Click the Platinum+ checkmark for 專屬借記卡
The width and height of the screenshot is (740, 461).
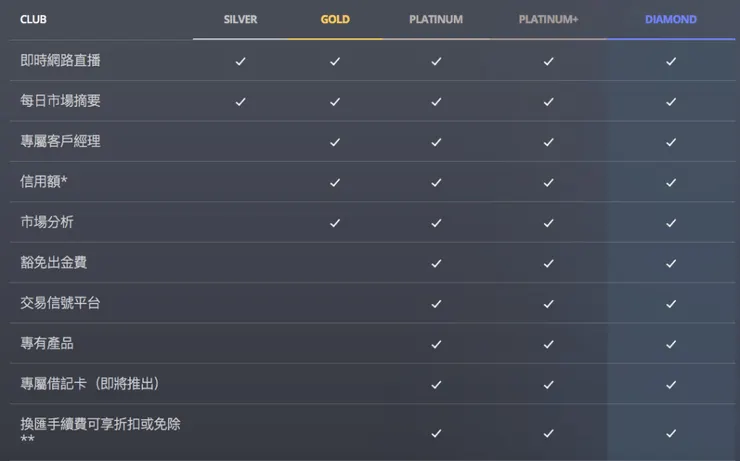point(548,384)
